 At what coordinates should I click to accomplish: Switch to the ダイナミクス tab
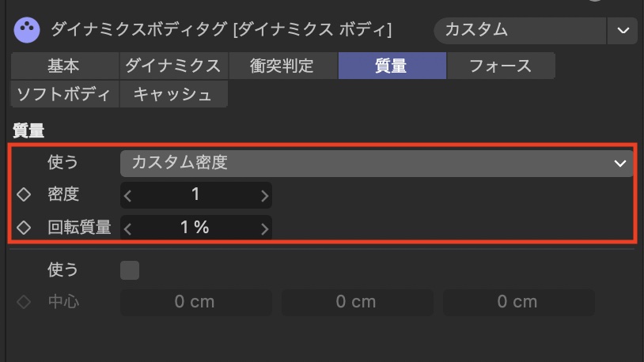point(173,66)
